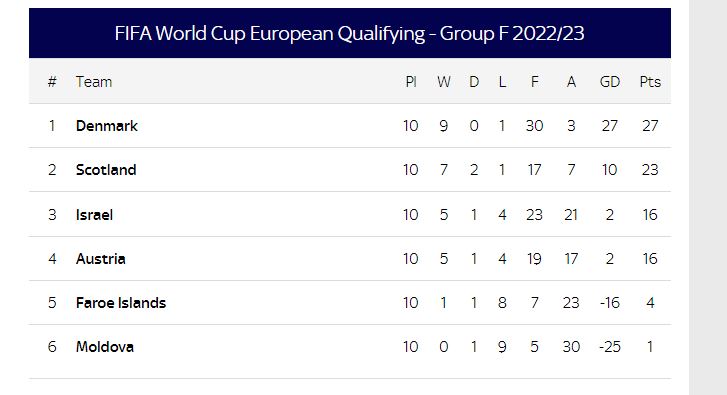Open the Denmark team link
Viewport: 727px width, 395px height.
pos(107,126)
